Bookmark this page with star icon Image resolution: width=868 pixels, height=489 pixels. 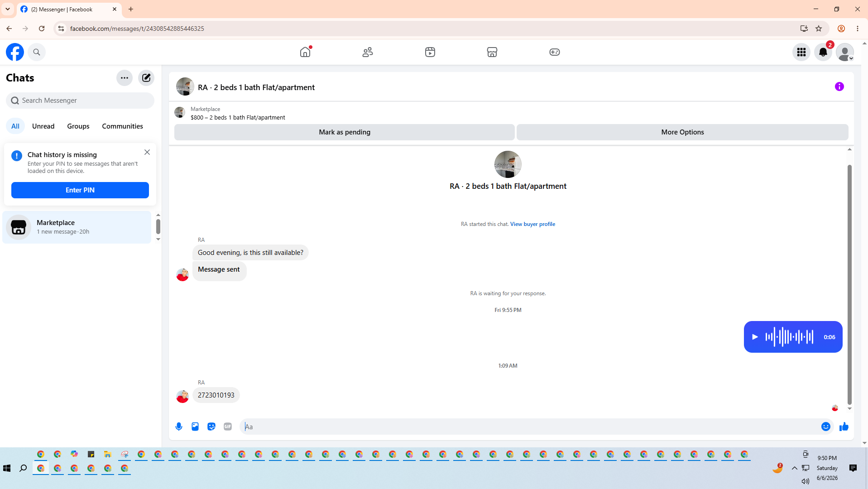click(x=819, y=29)
